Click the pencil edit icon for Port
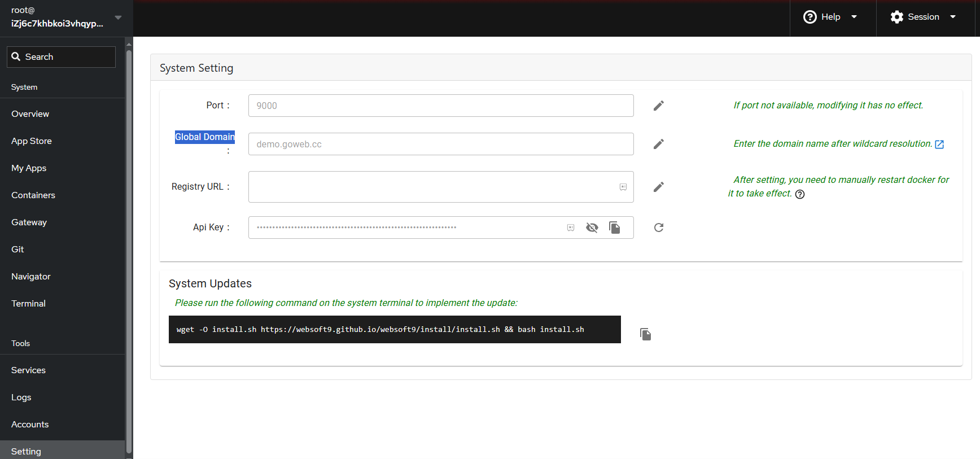This screenshot has height=459, width=980. click(x=658, y=106)
